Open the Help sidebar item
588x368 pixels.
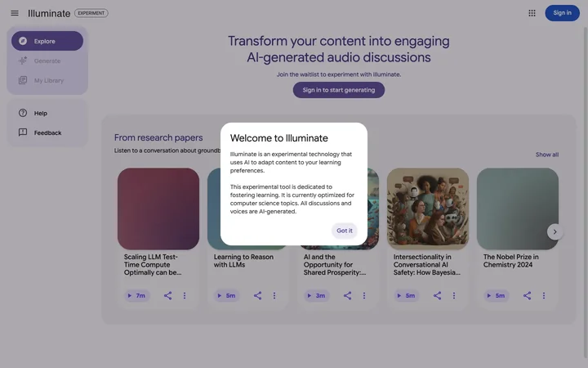point(47,113)
